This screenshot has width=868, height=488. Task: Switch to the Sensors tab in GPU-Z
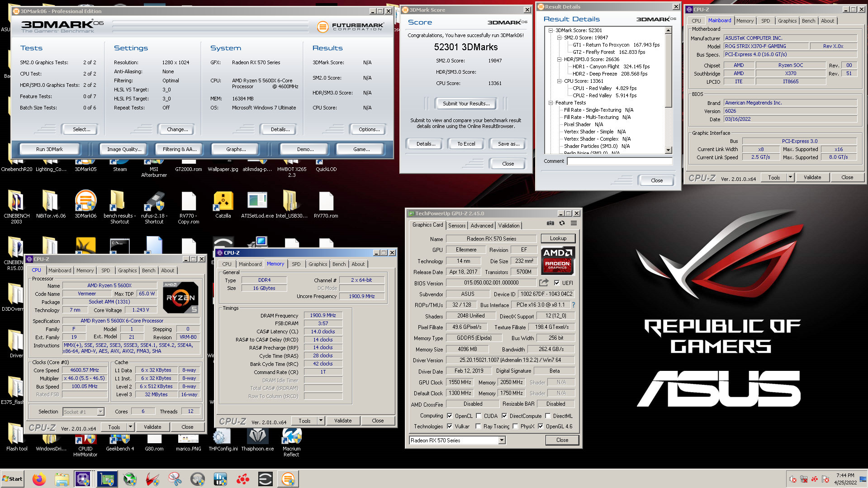457,226
